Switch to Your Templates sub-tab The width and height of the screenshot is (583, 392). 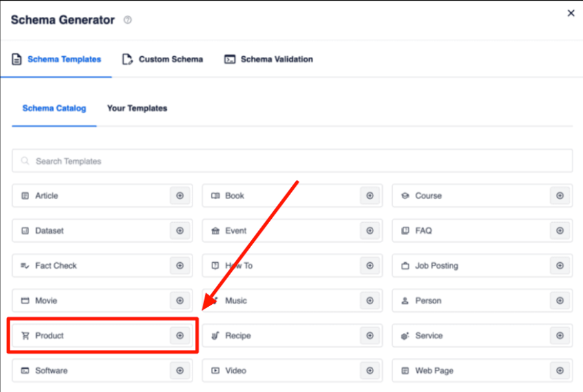[138, 108]
